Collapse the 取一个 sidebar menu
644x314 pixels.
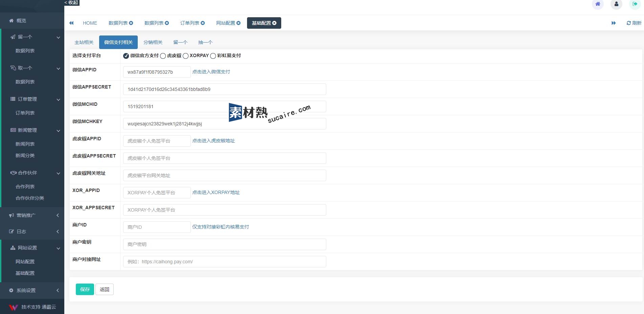pos(58,68)
